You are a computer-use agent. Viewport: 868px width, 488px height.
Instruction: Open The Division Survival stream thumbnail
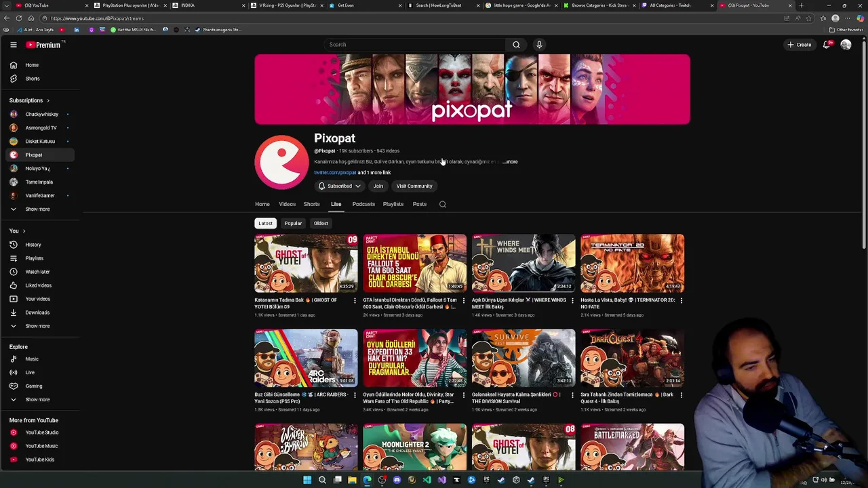[x=524, y=358]
